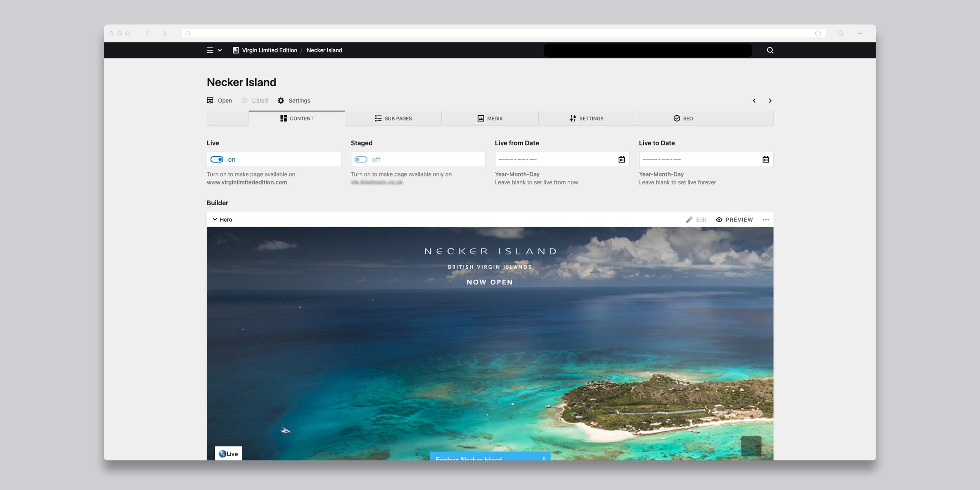Image resolution: width=980 pixels, height=490 pixels.
Task: Expand the dropdown arrow beside hamburger menu
Action: click(x=219, y=50)
